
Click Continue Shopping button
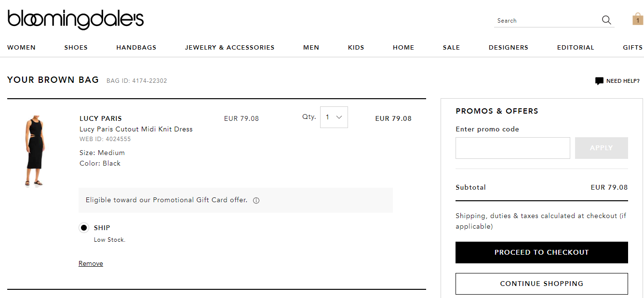tap(542, 284)
